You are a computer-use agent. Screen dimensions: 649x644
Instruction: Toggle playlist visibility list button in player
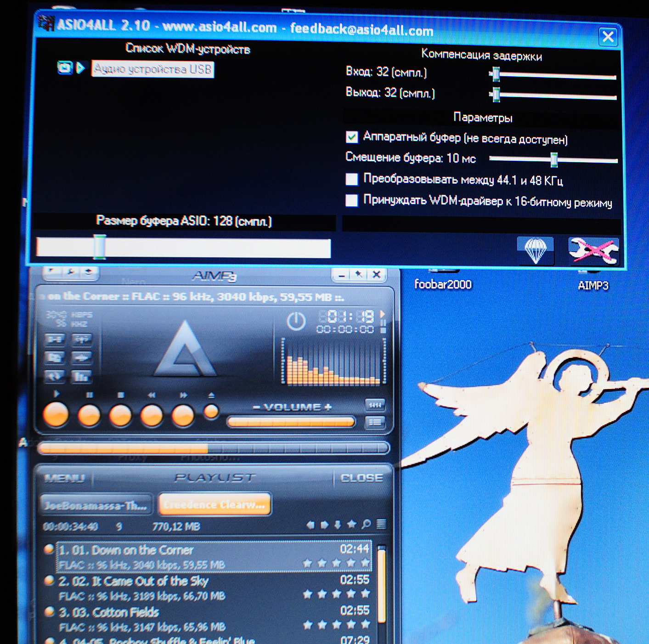point(375,422)
